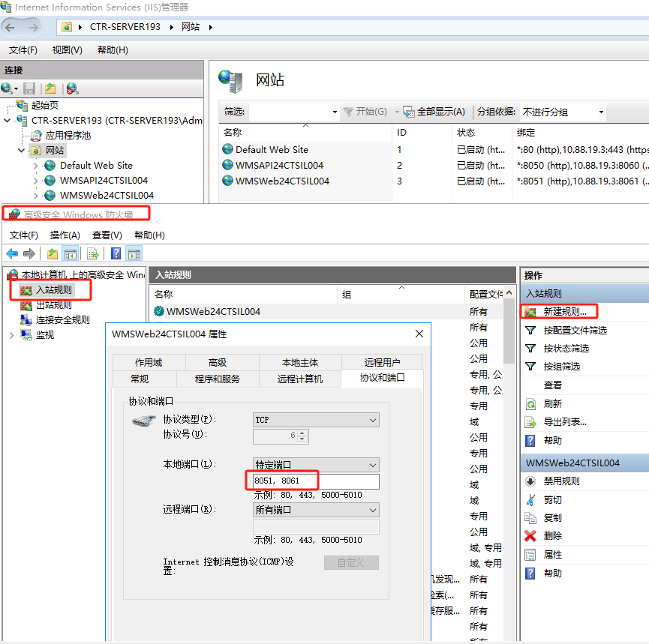The height and width of the screenshot is (644, 649).
Task: Click the blue Help question-mark toolbar icon
Action: (x=116, y=253)
